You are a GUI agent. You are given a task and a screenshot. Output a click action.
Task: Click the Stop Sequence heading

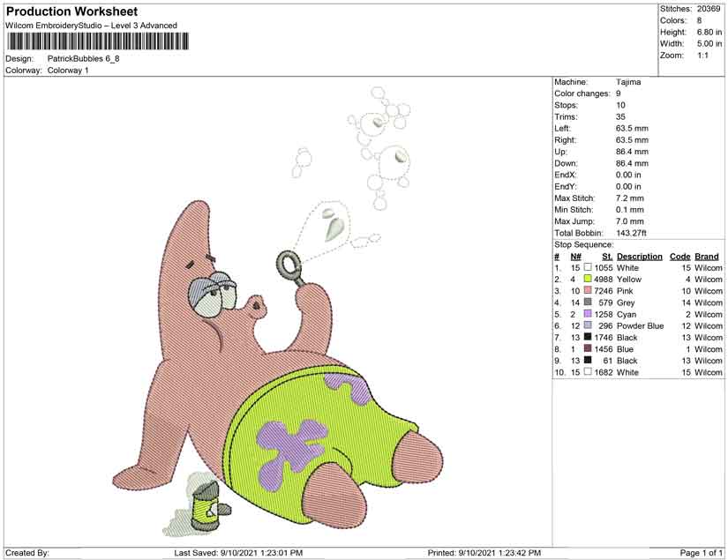581,244
